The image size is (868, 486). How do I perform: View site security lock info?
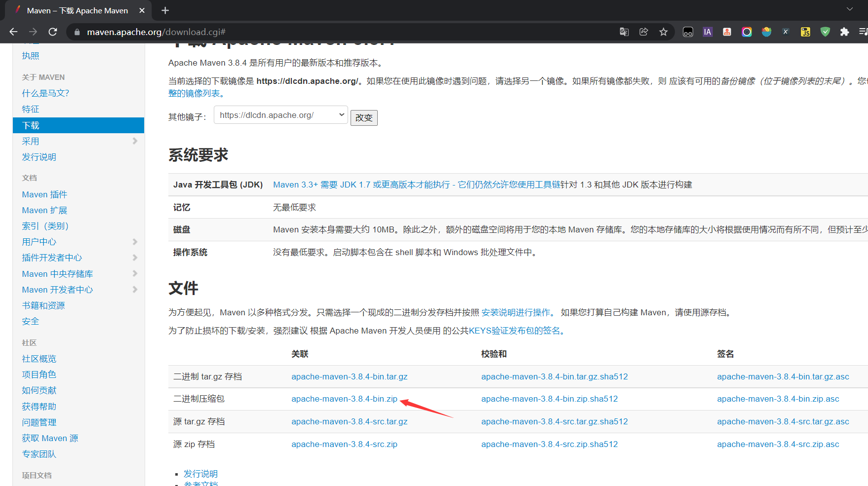coord(77,32)
